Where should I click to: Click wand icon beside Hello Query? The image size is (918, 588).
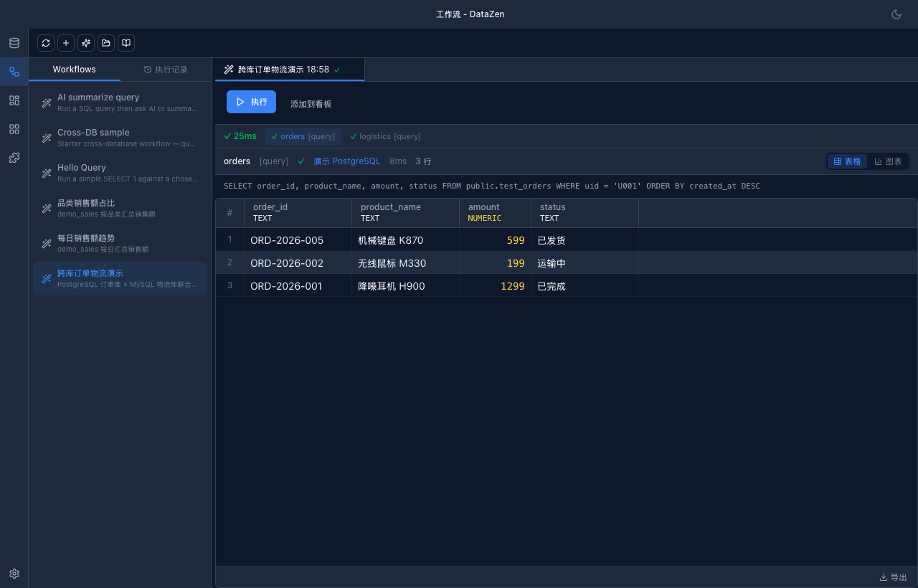click(47, 174)
